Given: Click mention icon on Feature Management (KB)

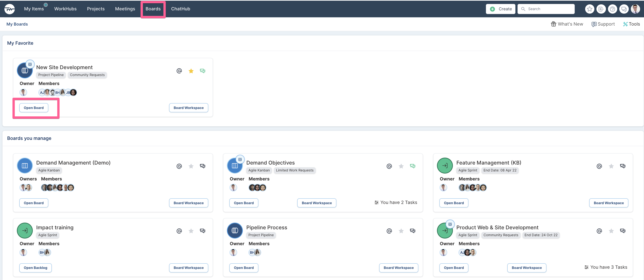Looking at the screenshot, I should coord(599,166).
